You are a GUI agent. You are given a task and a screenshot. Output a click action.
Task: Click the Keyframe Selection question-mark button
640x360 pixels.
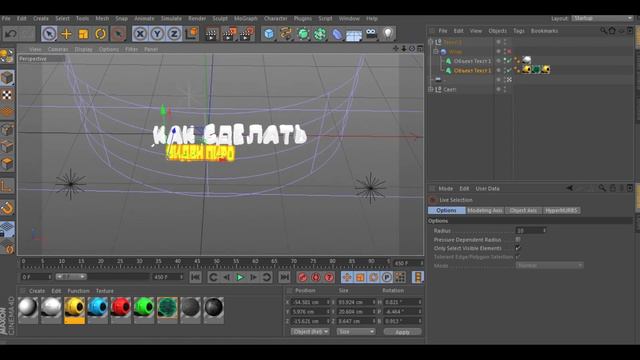pyautogui.click(x=329, y=277)
